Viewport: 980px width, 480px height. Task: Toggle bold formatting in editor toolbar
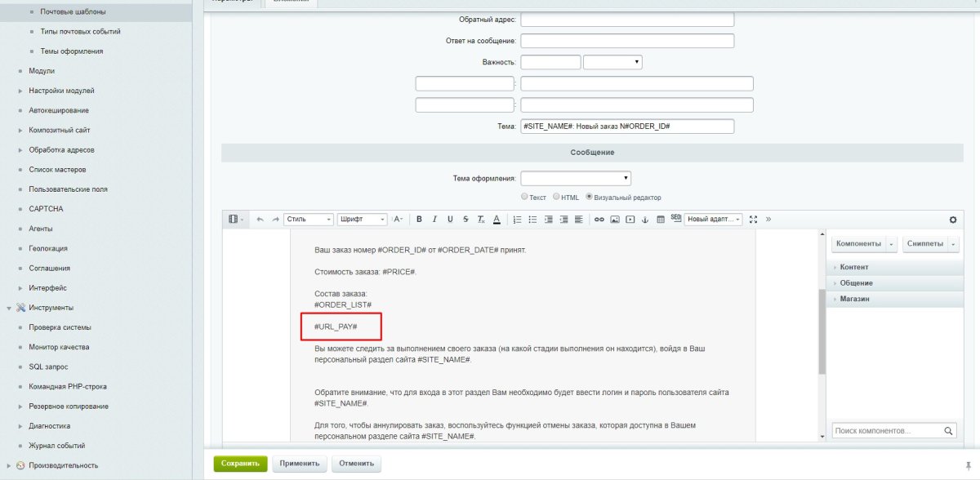coord(419,219)
